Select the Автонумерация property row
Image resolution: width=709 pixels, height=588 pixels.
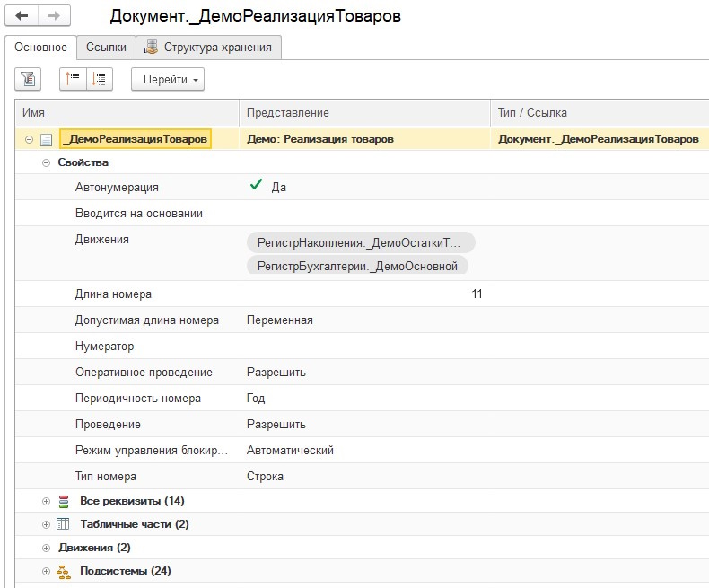pos(362,188)
